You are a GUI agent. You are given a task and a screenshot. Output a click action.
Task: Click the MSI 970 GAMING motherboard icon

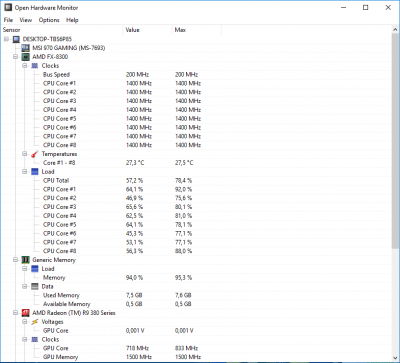point(26,48)
